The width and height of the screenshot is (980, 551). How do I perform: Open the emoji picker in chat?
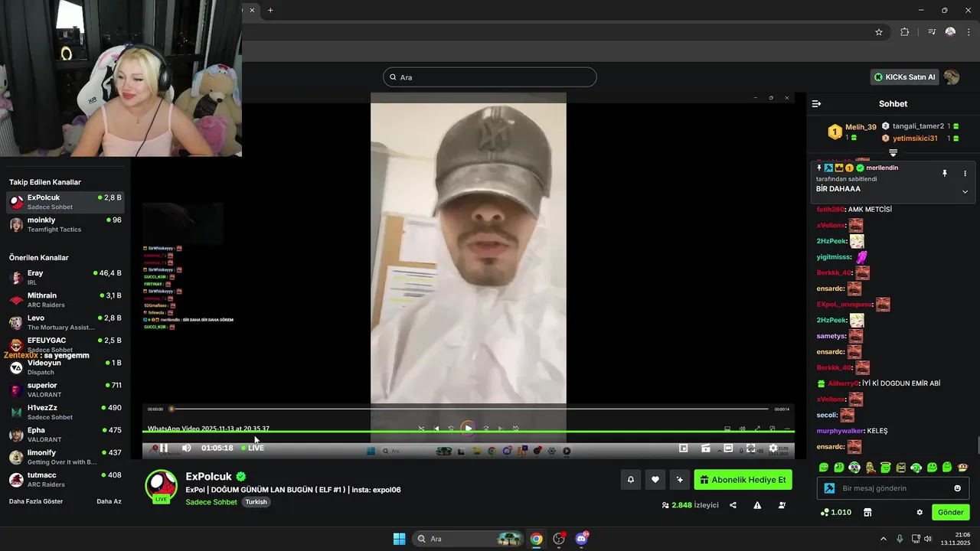coord(957,488)
